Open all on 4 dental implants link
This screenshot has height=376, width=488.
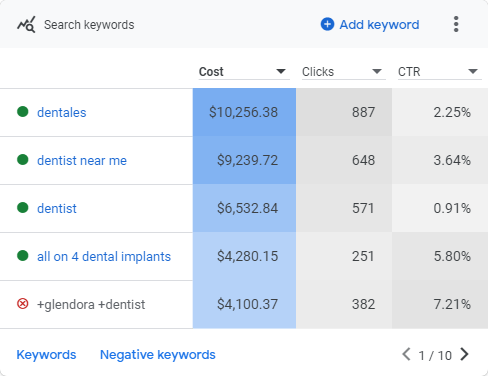[104, 257]
